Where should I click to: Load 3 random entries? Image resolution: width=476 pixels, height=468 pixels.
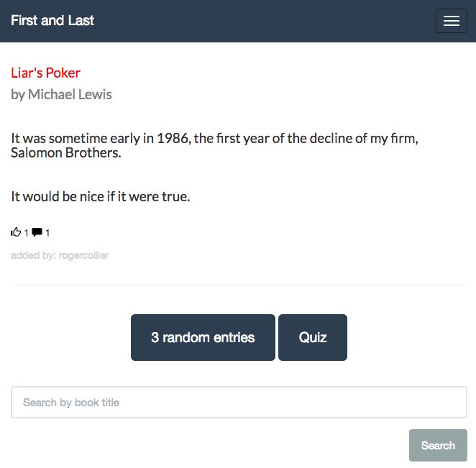[x=203, y=337]
